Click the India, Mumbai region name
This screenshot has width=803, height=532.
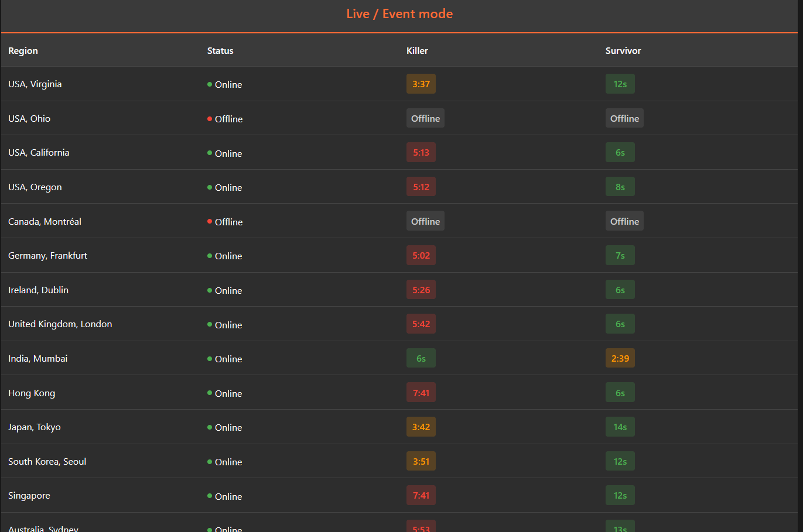point(37,358)
